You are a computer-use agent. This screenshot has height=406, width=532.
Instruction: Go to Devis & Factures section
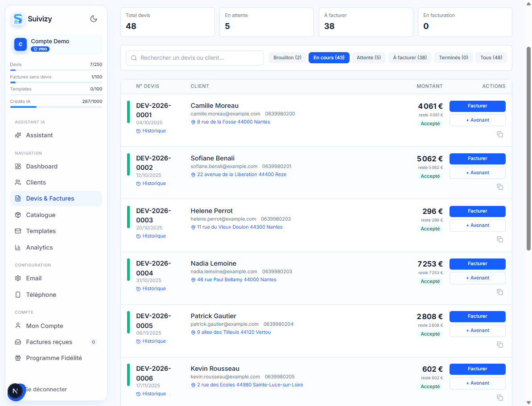[x=56, y=198]
